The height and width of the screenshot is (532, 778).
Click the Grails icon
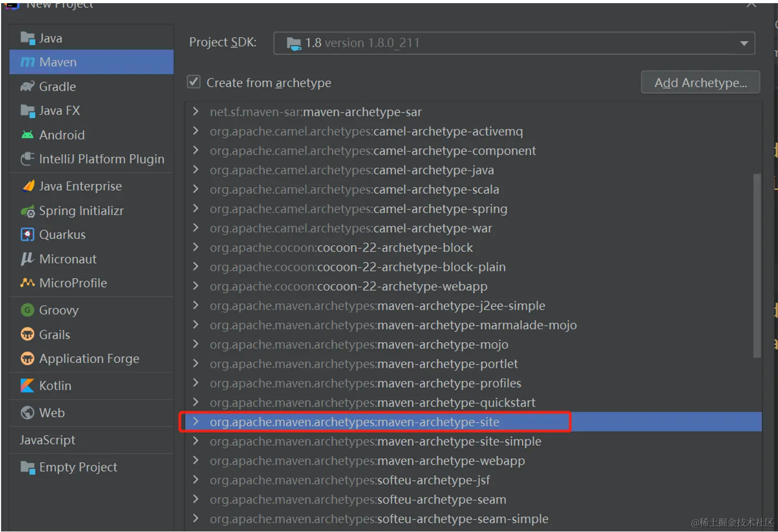point(27,335)
